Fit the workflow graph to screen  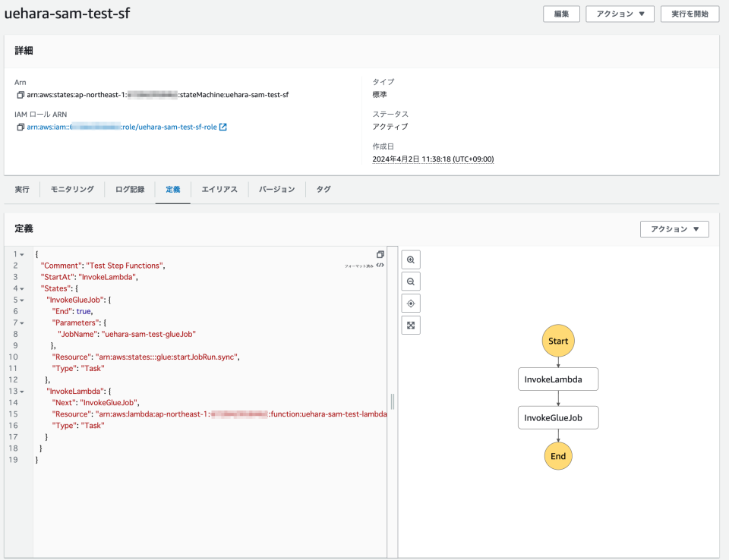(410, 325)
